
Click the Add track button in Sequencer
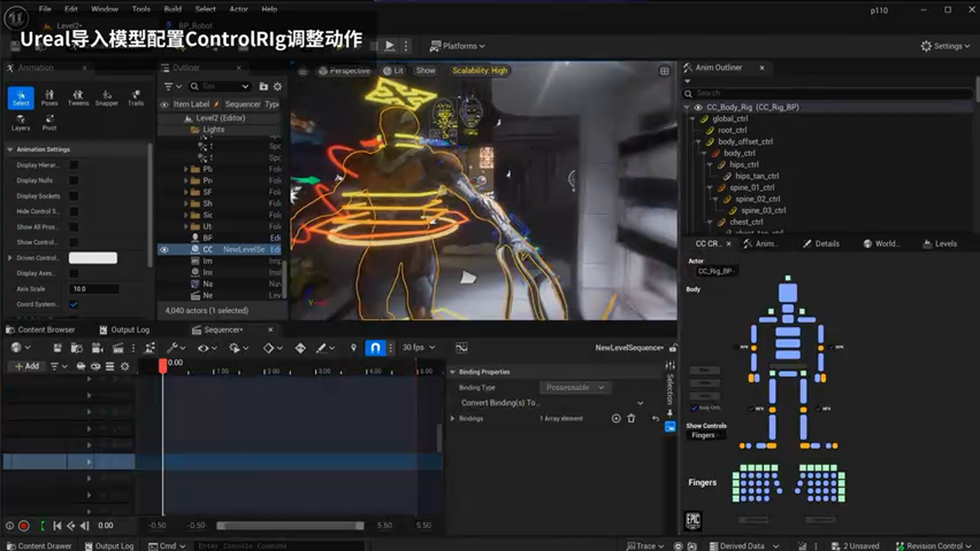[x=27, y=367]
